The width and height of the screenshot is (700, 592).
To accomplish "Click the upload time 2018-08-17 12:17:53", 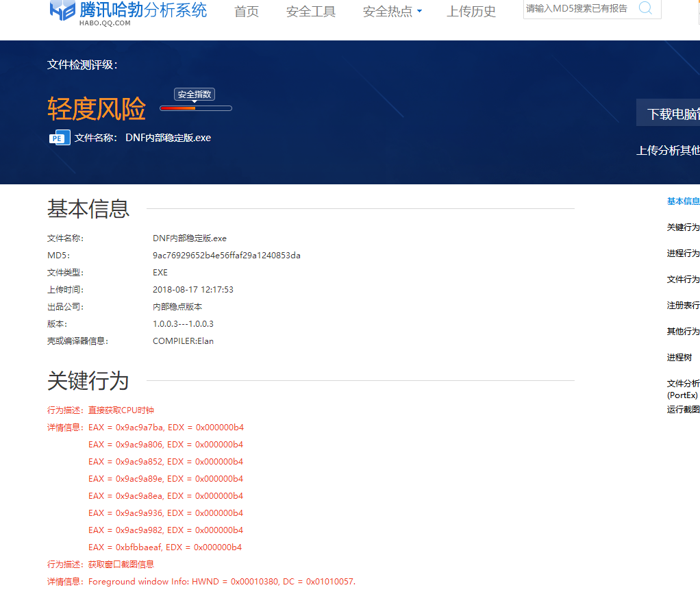I will pyautogui.click(x=193, y=290).
